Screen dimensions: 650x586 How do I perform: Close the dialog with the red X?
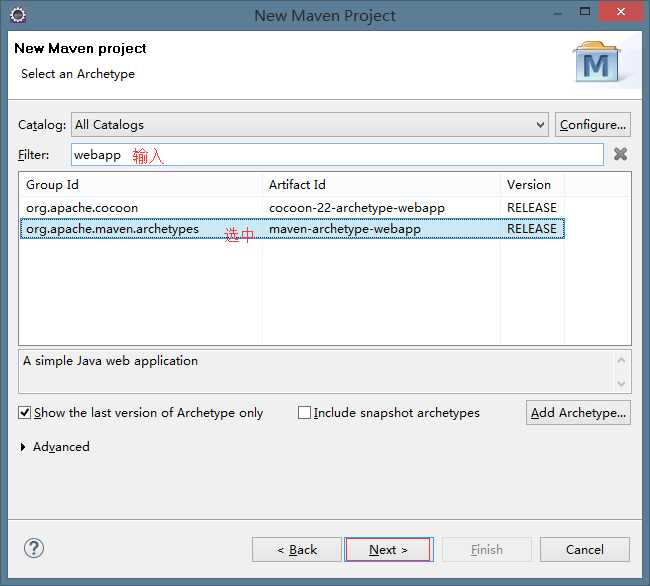[x=620, y=11]
